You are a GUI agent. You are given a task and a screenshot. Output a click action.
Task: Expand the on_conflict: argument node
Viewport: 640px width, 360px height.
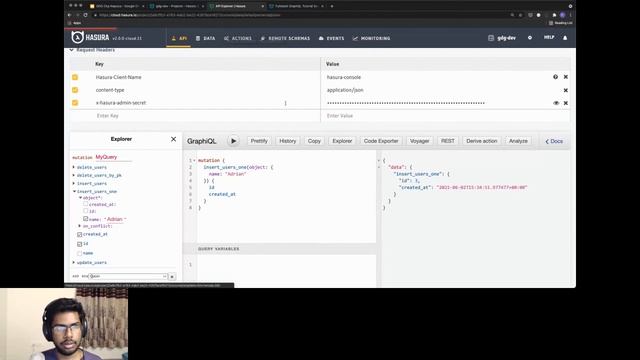(x=80, y=226)
